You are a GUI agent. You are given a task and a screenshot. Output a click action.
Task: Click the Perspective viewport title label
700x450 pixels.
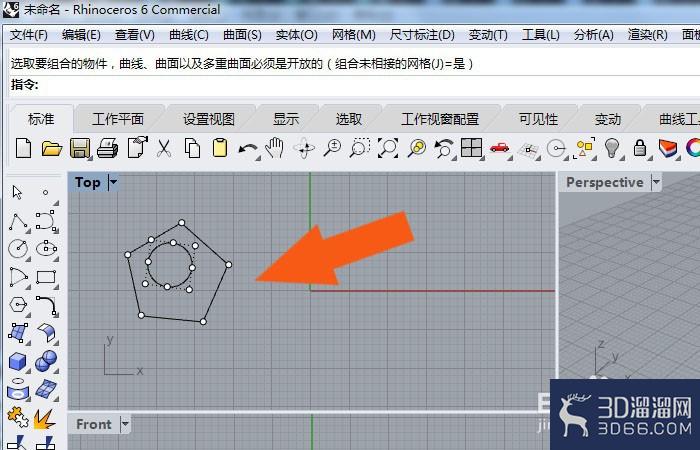(x=605, y=182)
